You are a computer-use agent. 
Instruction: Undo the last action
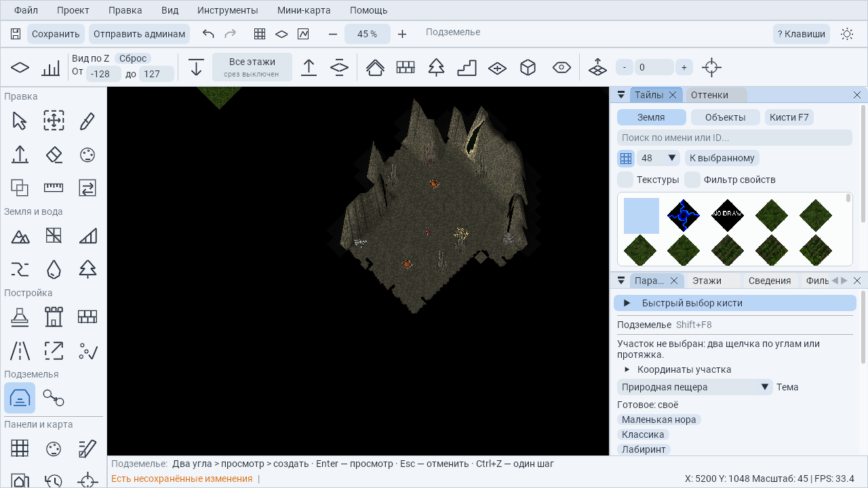click(208, 34)
